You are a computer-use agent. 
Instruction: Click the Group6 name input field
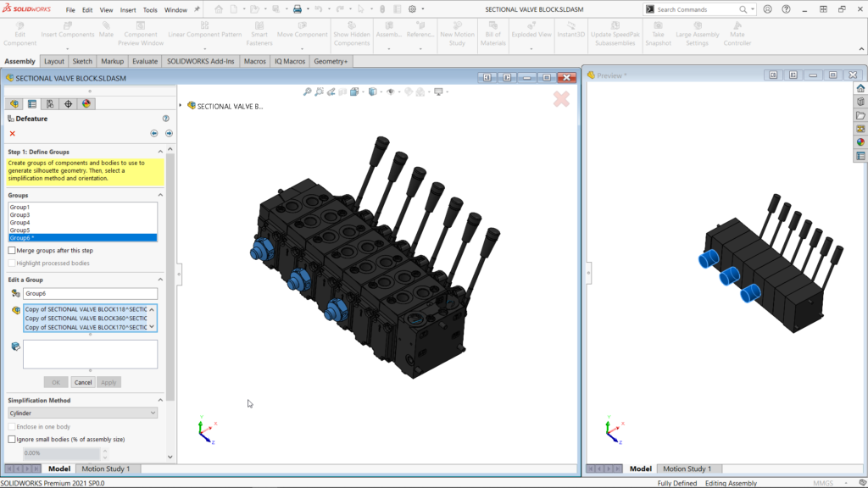pyautogui.click(x=90, y=294)
